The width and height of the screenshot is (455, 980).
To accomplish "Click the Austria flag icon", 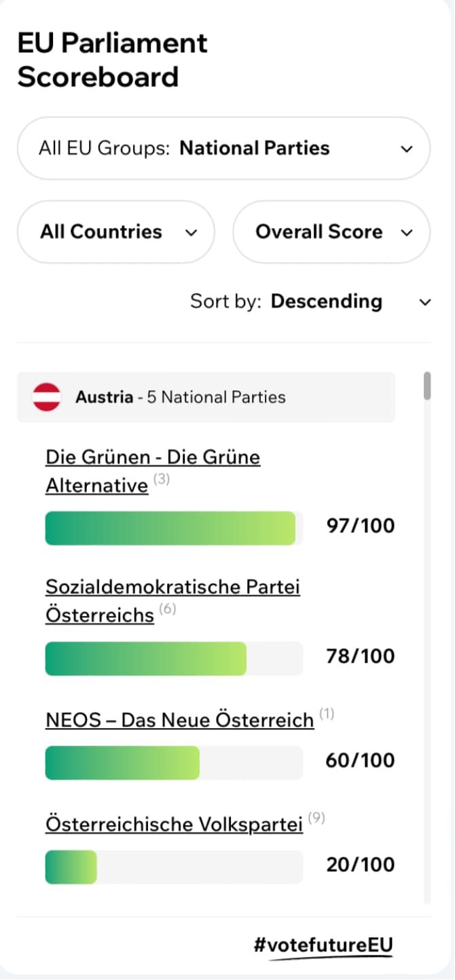I will coord(47,397).
